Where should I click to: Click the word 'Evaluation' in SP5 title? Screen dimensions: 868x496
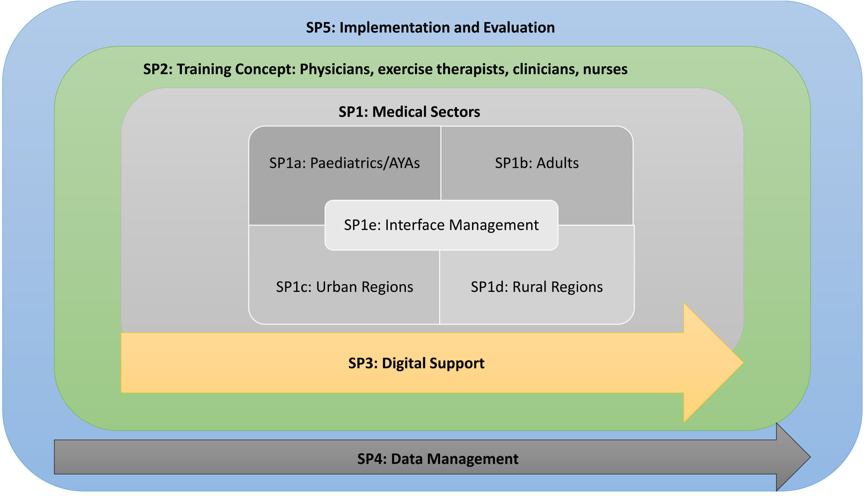tap(519, 28)
